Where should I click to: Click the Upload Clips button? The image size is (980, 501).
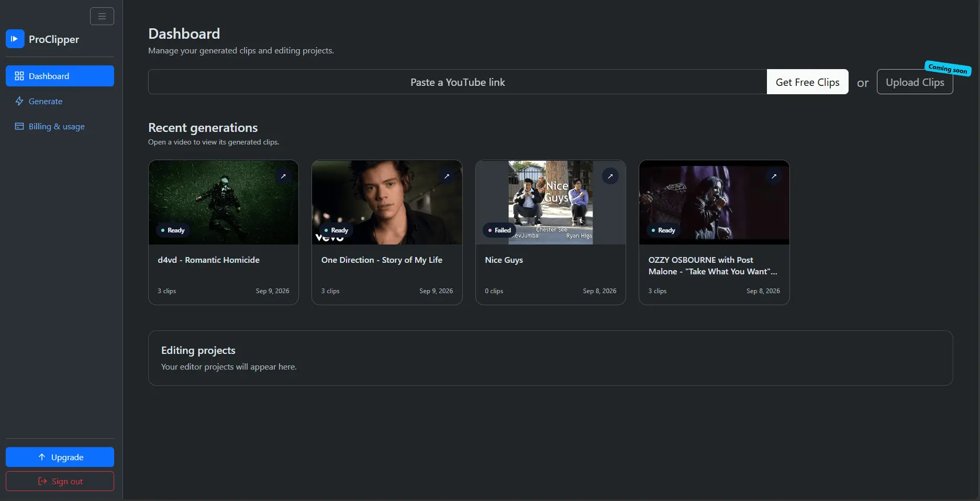pyautogui.click(x=915, y=82)
